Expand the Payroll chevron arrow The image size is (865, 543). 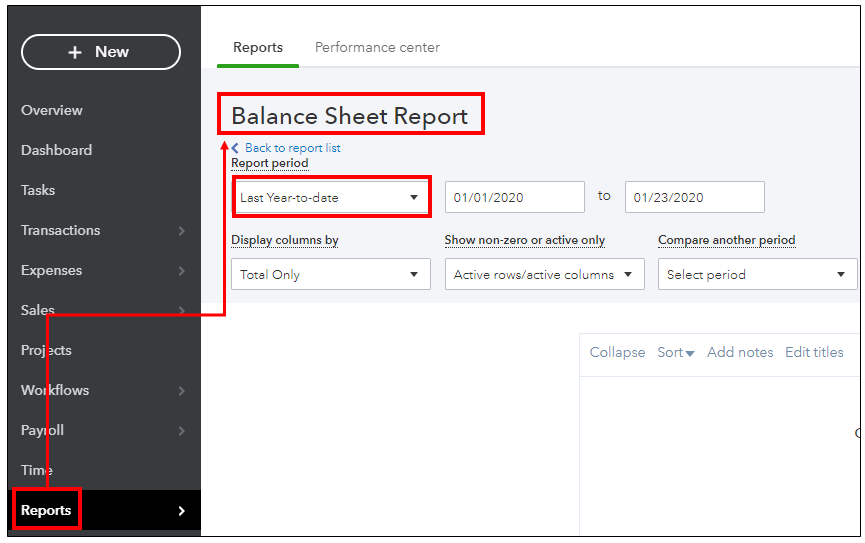click(181, 431)
